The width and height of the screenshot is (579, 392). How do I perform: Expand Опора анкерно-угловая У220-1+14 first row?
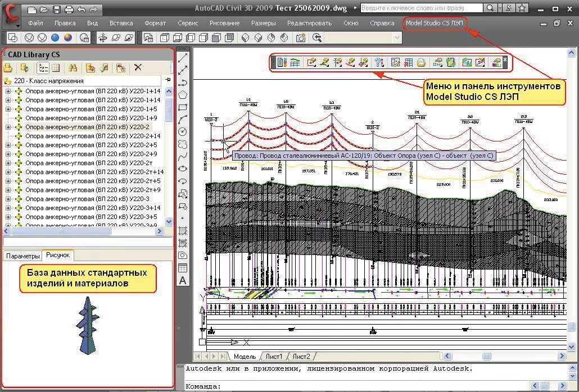coord(8,91)
